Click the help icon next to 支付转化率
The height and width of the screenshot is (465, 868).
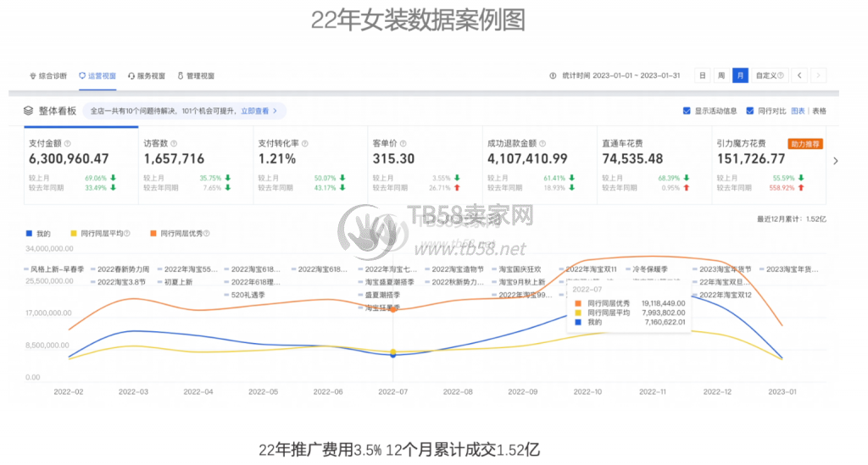pyautogui.click(x=304, y=144)
